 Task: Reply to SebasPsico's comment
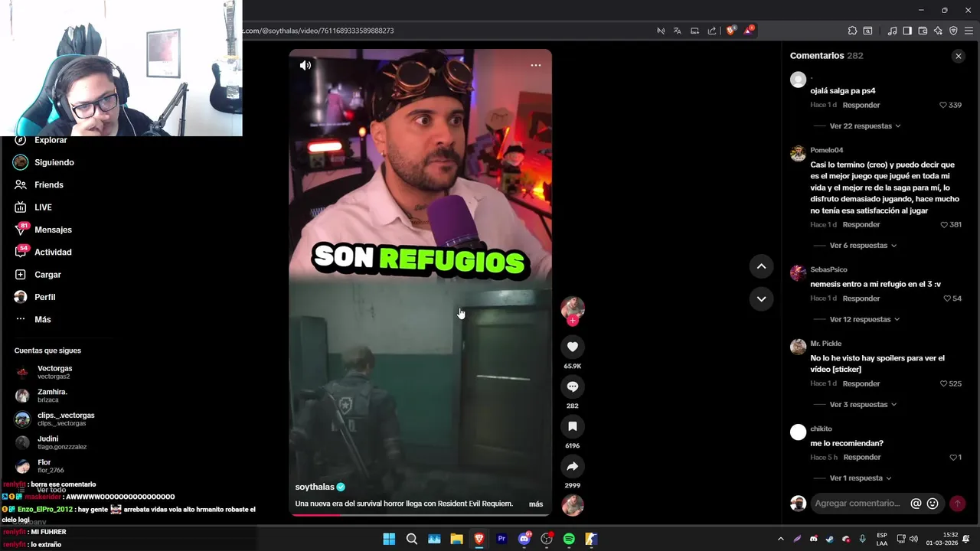[x=861, y=298]
